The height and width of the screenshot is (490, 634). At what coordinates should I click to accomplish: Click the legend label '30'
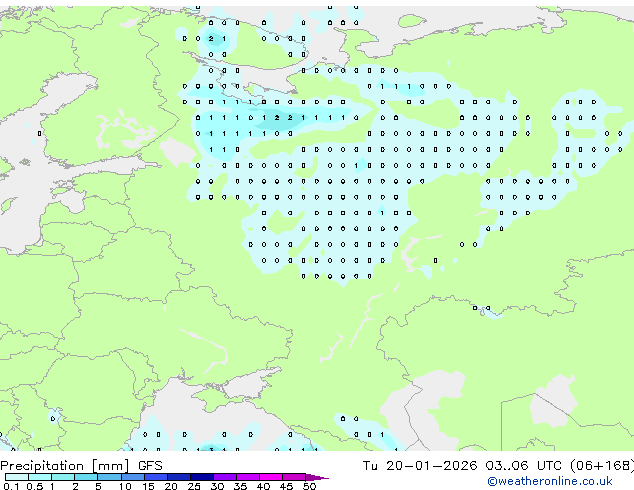pyautogui.click(x=217, y=486)
